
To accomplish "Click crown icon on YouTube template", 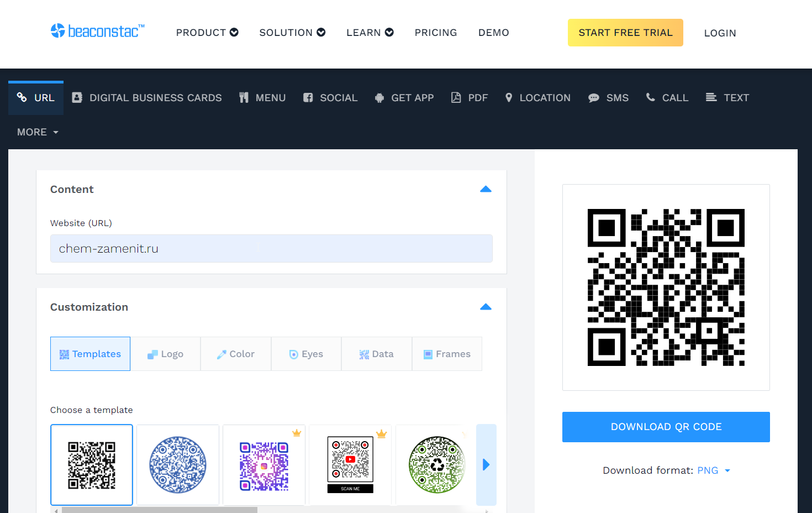I will [382, 433].
